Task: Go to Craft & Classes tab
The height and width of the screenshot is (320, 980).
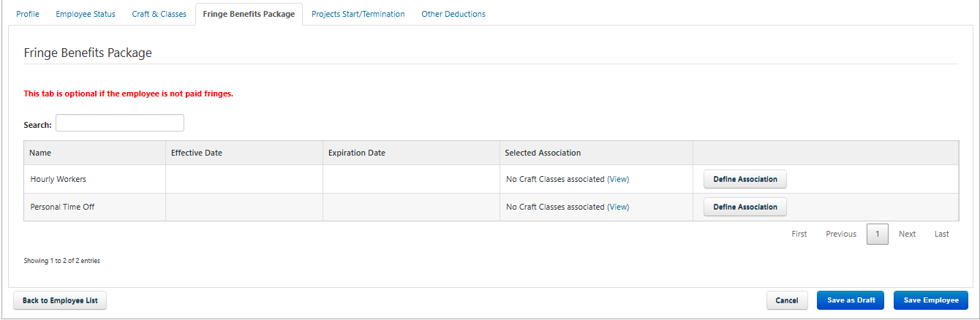Action: (x=159, y=14)
